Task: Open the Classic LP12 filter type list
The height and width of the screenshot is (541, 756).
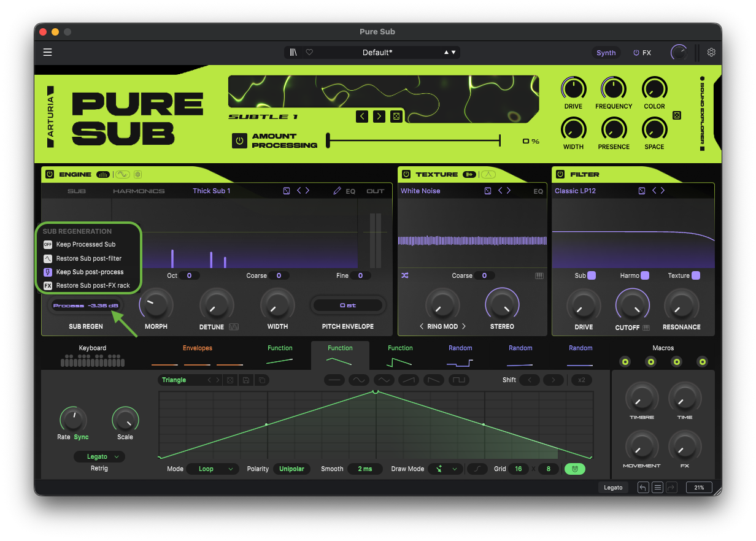Action: (x=575, y=191)
